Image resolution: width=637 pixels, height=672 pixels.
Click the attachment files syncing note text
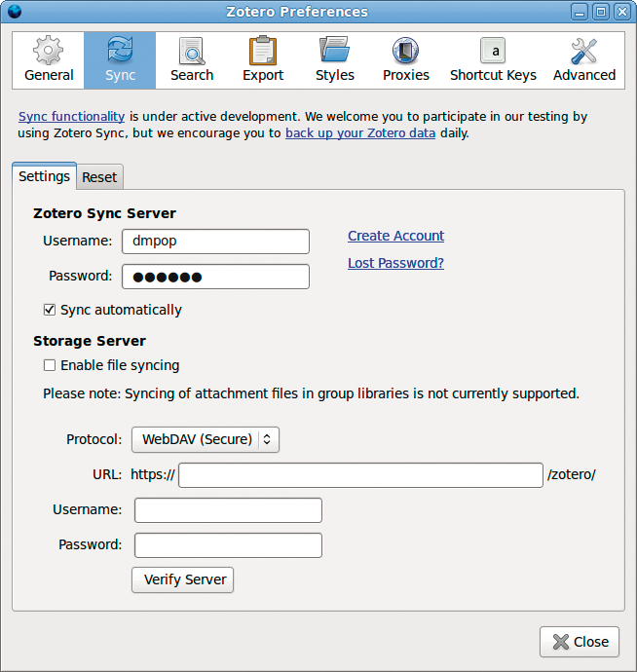coord(311,393)
